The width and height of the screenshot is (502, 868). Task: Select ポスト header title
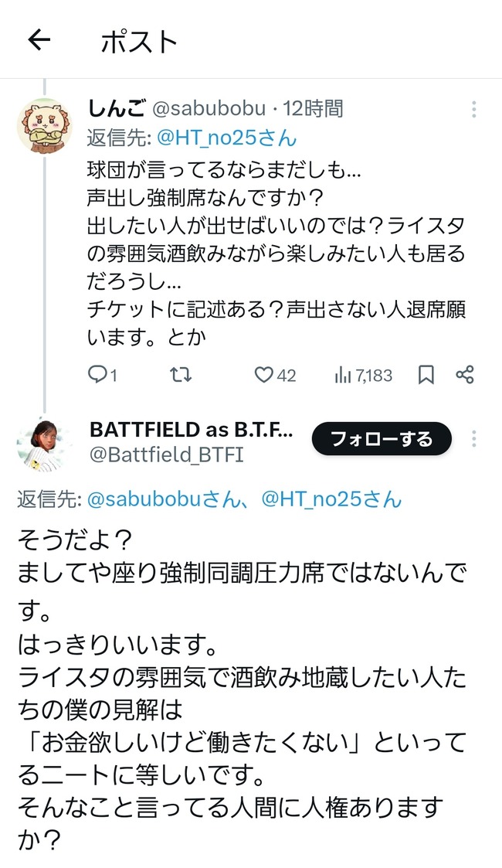pyautogui.click(x=139, y=41)
